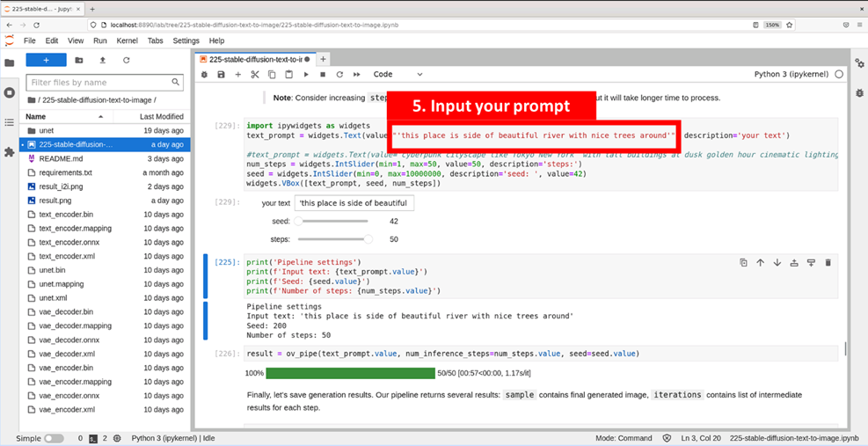
Task: Restart the kernel
Action: pos(339,74)
